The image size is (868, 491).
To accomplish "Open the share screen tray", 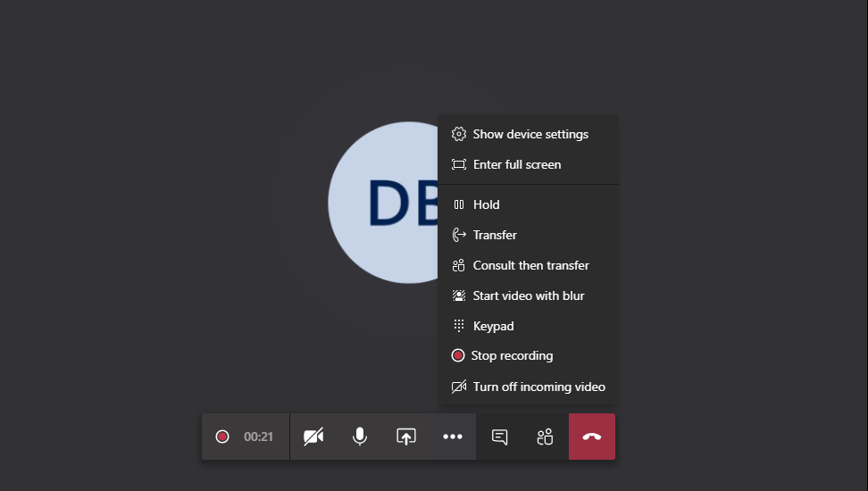I will [405, 437].
